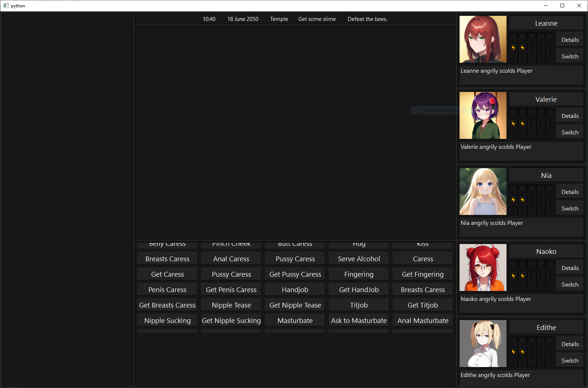Click the Temple location label
588x388 pixels.
(x=279, y=19)
